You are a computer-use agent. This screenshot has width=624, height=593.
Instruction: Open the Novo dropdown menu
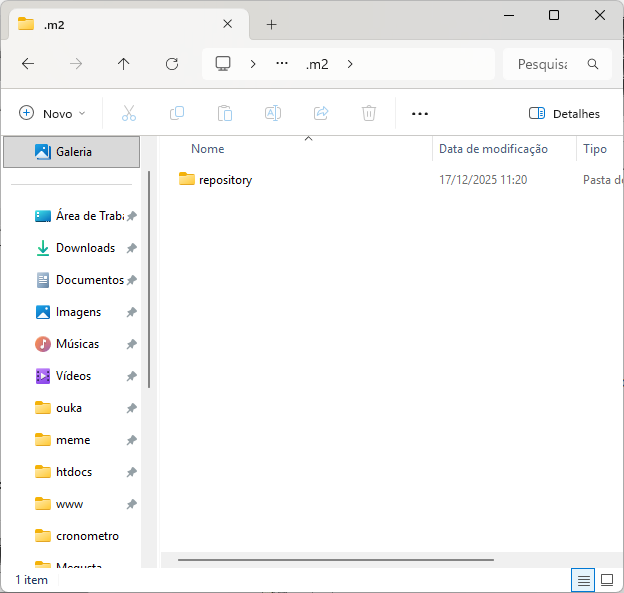(x=53, y=113)
